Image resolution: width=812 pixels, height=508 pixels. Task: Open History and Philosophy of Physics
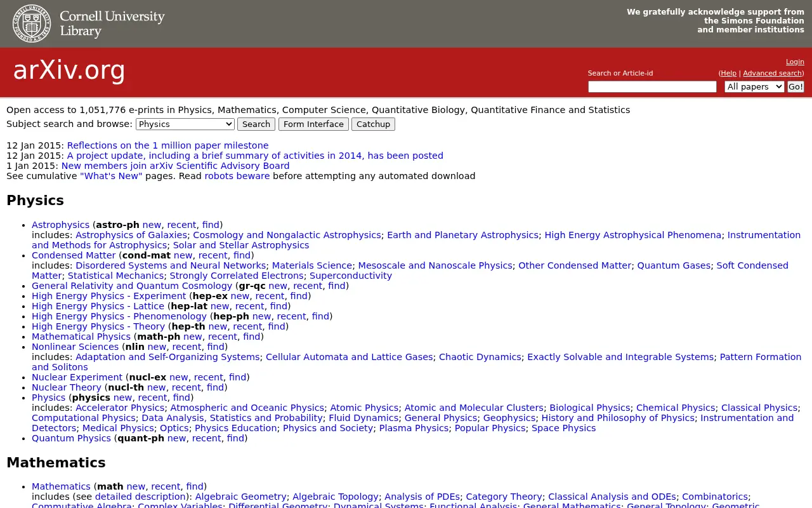[x=618, y=418]
